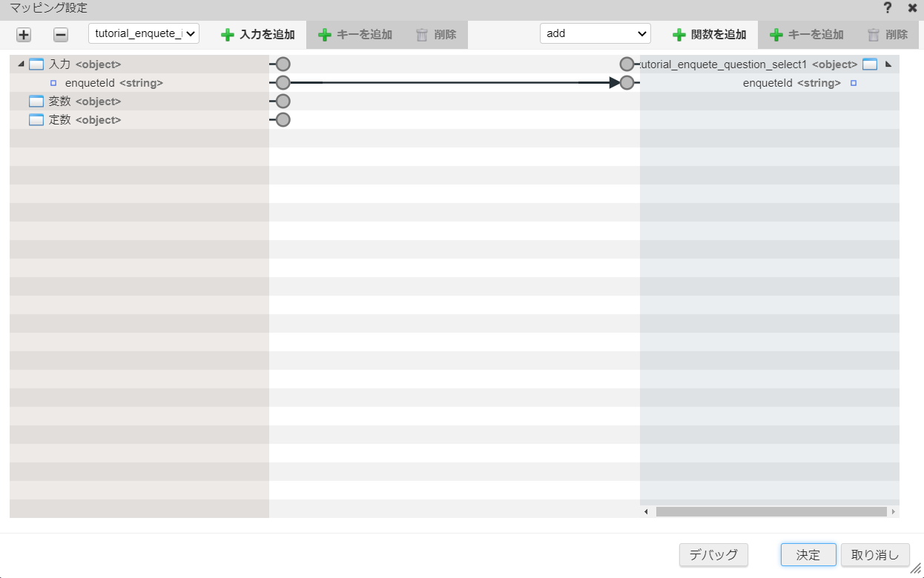Click the right 削除 trash button

pyautogui.click(x=888, y=35)
